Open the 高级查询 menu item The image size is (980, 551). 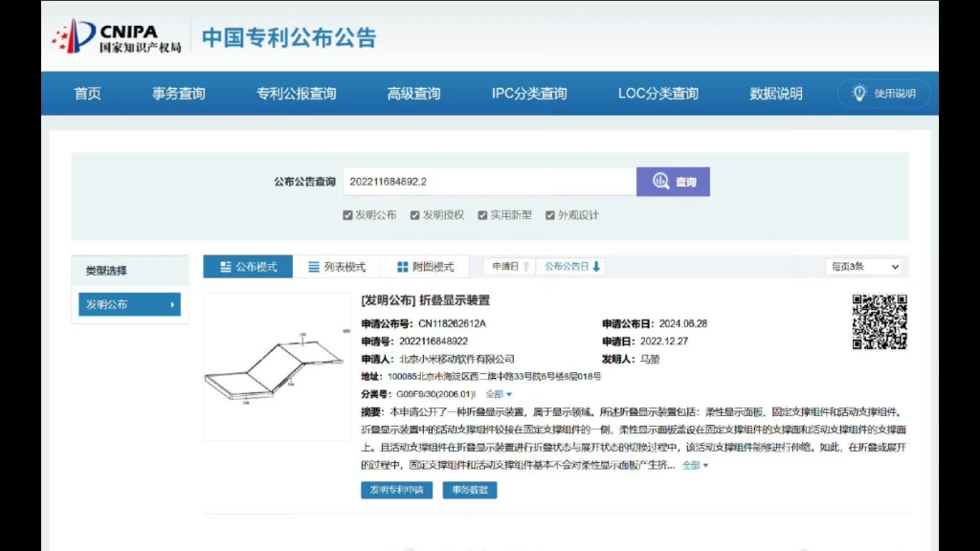[412, 93]
